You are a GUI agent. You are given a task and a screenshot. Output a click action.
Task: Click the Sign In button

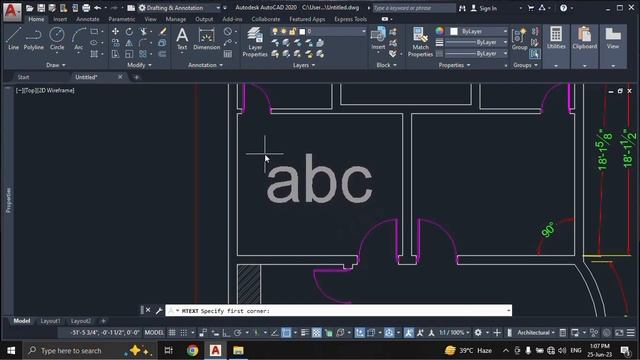click(484, 8)
